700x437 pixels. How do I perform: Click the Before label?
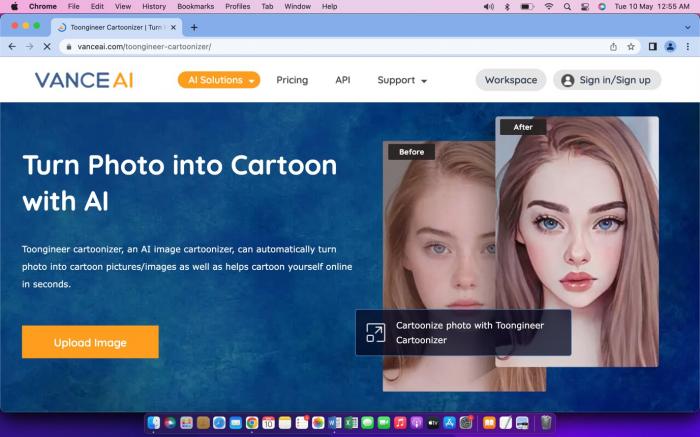[x=411, y=152]
